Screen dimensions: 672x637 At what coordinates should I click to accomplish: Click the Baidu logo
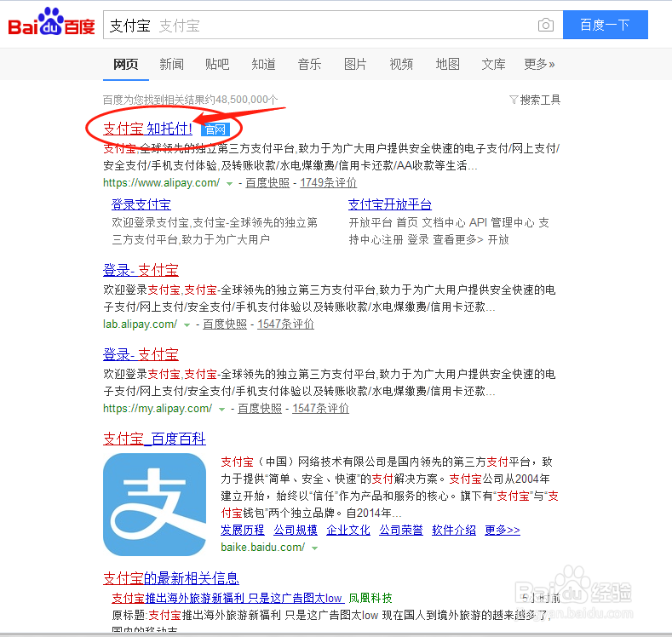coord(51,21)
